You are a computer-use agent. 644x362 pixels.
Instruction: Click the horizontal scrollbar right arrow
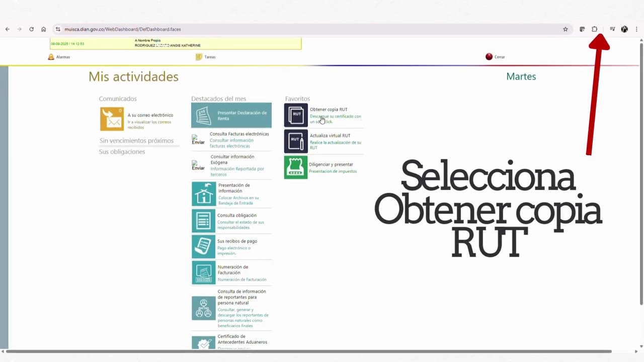pos(636,351)
